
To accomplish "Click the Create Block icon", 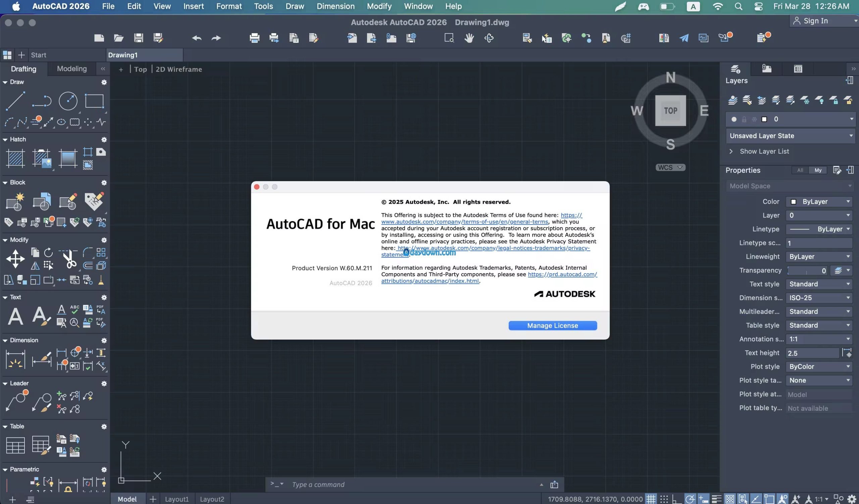I will pos(15,201).
